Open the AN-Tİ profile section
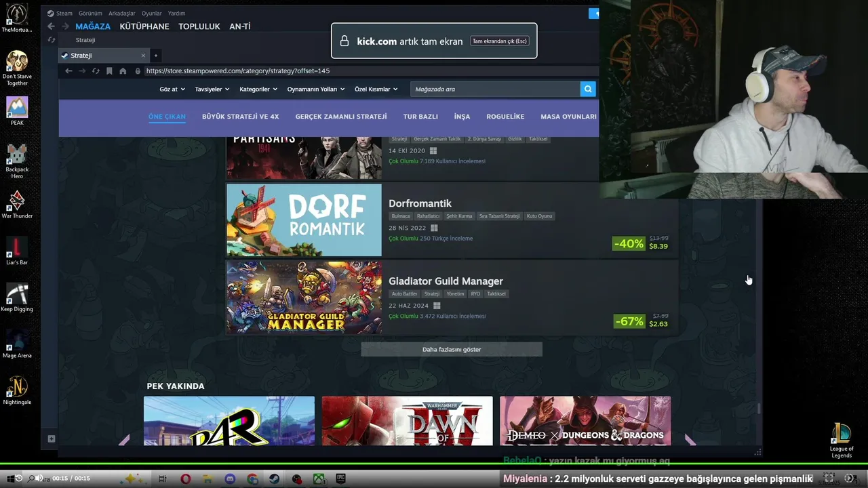 pos(240,26)
